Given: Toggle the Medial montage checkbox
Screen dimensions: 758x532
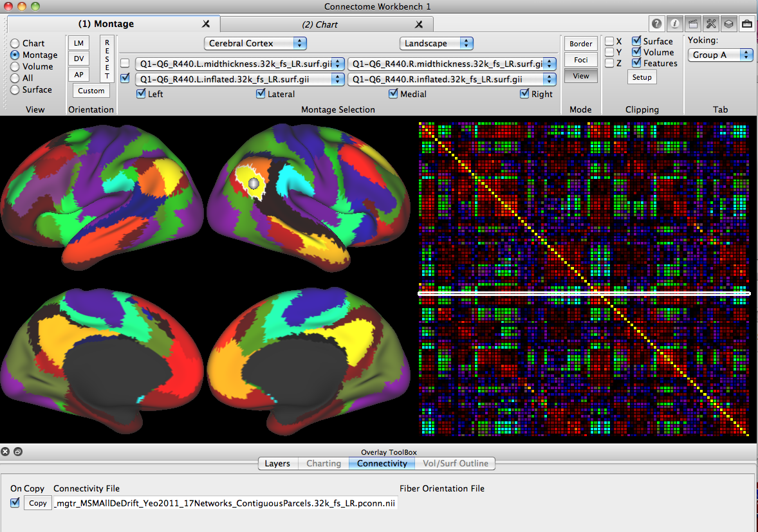Looking at the screenshot, I should pyautogui.click(x=394, y=94).
